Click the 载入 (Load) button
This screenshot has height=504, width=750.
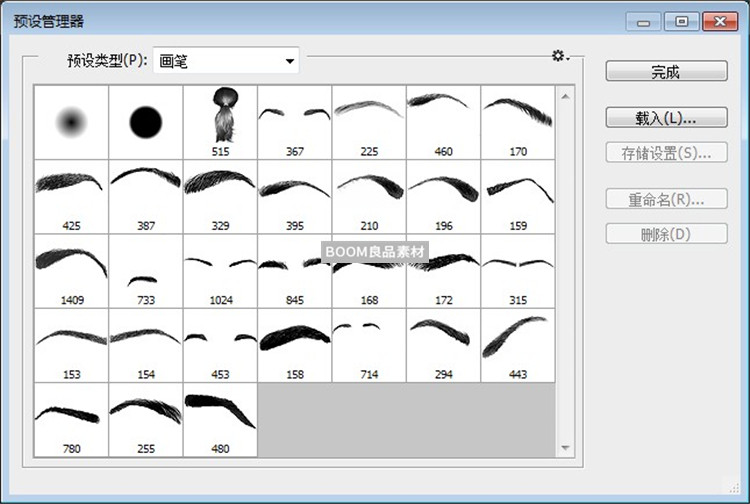click(x=665, y=118)
